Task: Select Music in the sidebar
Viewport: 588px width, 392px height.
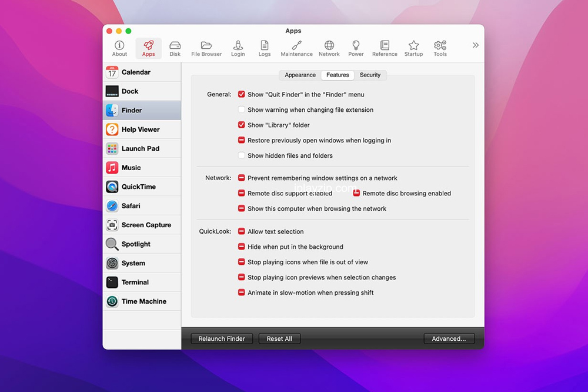Action: 142,168
